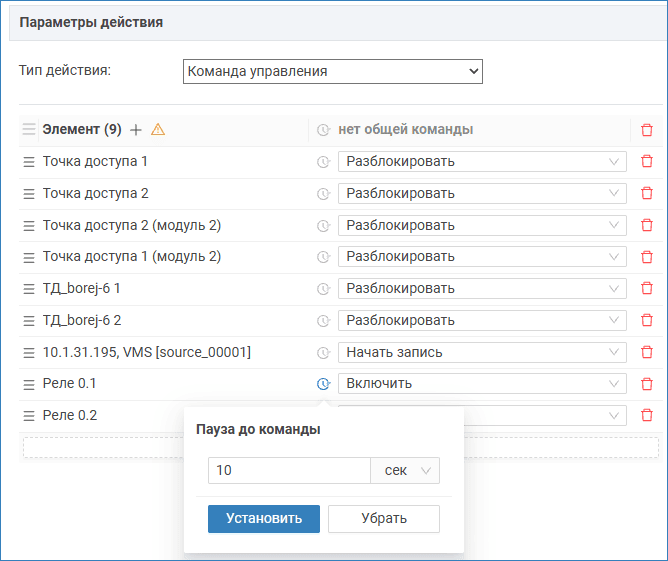Click the header clock icon for common command
668x561 pixels.
(x=323, y=129)
